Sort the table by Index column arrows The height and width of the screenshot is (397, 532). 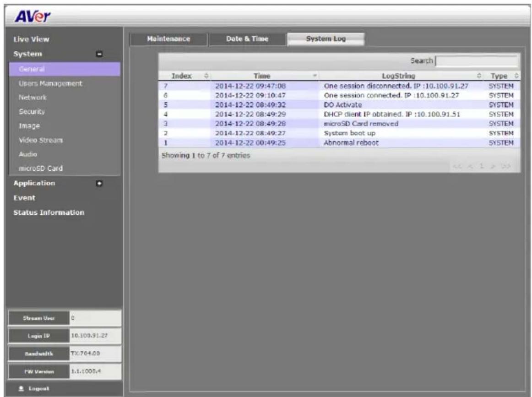point(206,76)
